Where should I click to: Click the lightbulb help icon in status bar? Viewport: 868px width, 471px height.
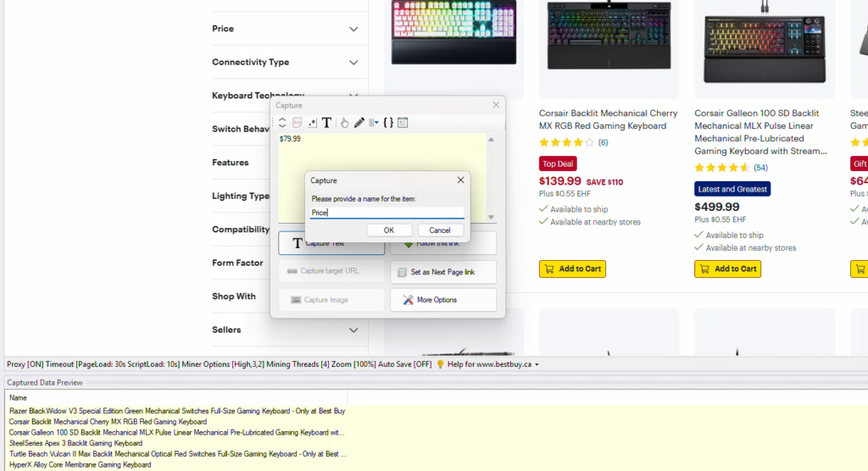point(441,364)
